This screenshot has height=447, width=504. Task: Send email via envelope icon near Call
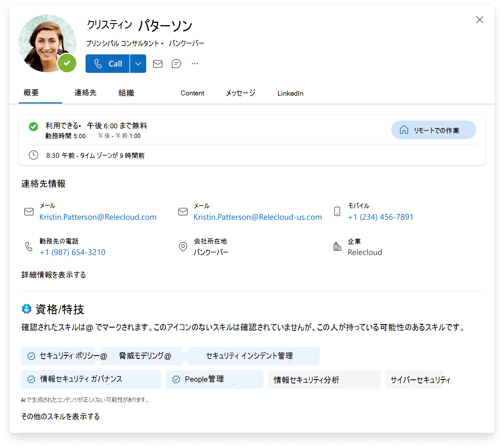pyautogui.click(x=158, y=64)
